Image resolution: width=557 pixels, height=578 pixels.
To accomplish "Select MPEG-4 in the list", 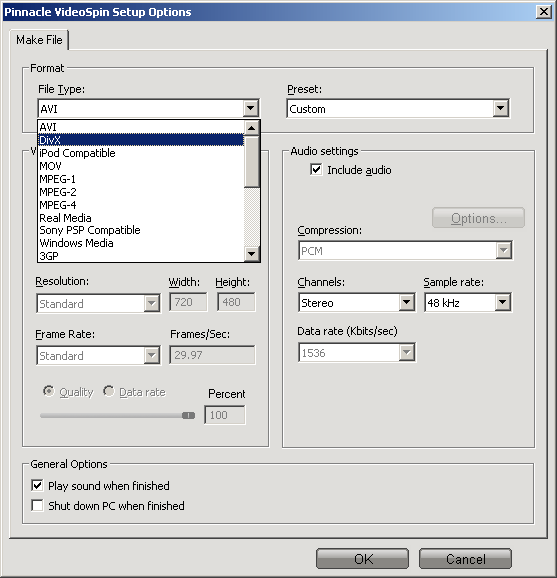I will 141,205.
